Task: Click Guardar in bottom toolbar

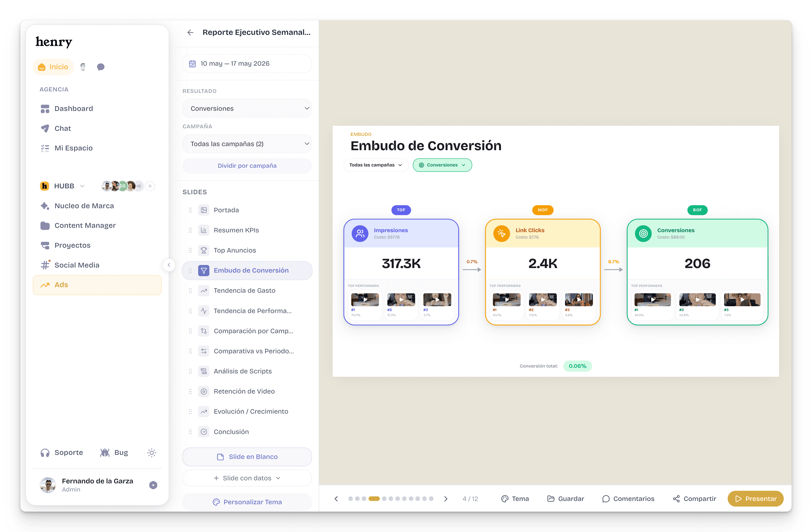Action: 566,499
